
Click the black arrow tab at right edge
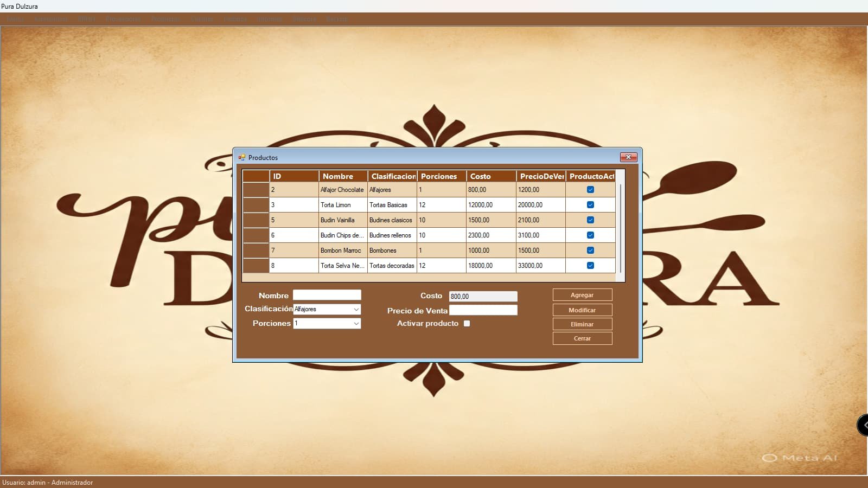click(863, 425)
